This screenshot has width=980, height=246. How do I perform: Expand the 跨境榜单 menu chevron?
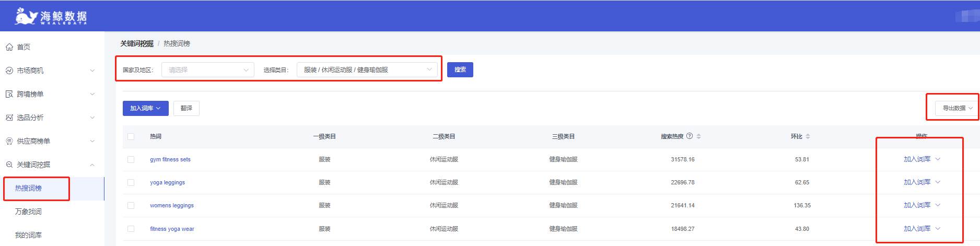coord(92,94)
